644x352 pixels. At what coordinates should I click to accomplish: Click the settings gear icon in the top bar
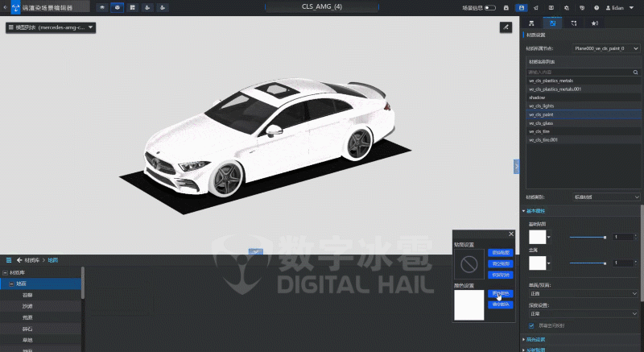pyautogui.click(x=567, y=8)
